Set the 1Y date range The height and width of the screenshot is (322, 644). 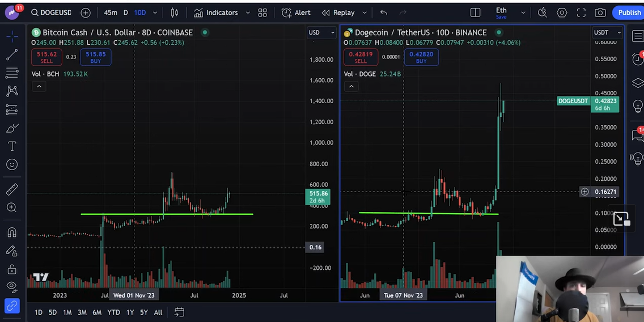[x=130, y=312]
